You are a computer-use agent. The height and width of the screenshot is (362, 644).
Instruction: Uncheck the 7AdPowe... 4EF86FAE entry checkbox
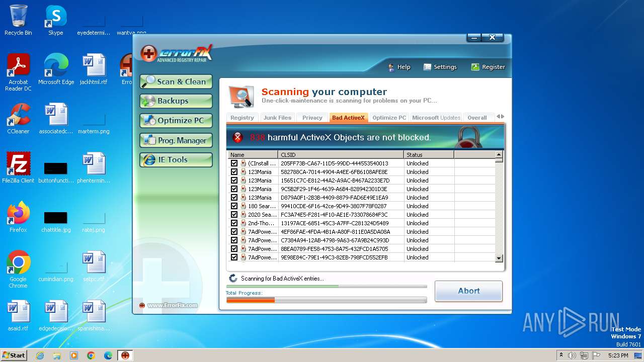click(x=234, y=232)
